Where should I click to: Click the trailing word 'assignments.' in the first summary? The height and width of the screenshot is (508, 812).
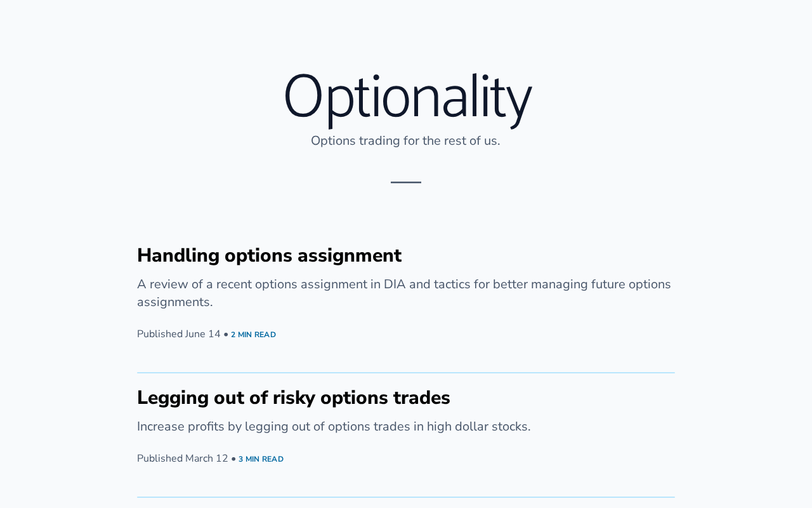point(174,302)
